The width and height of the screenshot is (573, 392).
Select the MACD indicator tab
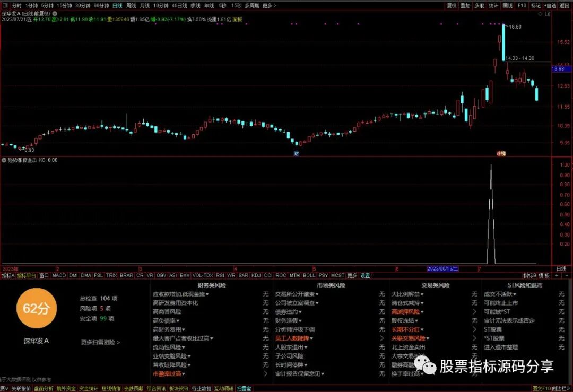coord(59,275)
